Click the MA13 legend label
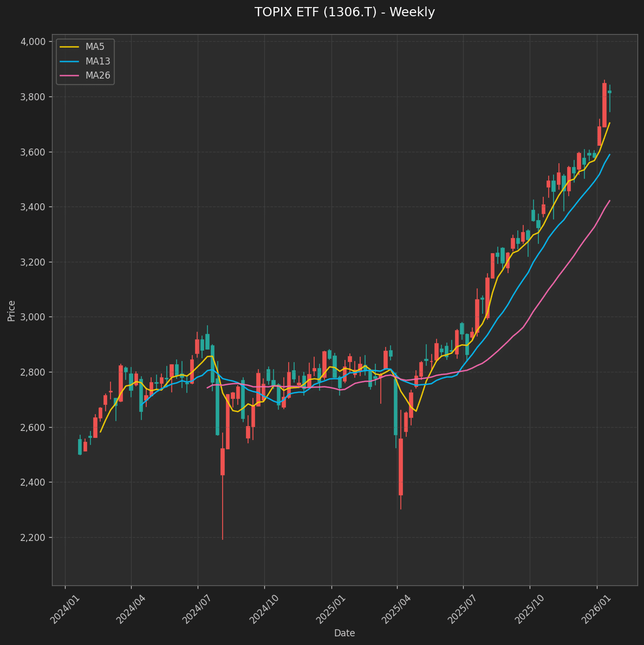Image resolution: width=644 pixels, height=645 pixels. tap(98, 61)
